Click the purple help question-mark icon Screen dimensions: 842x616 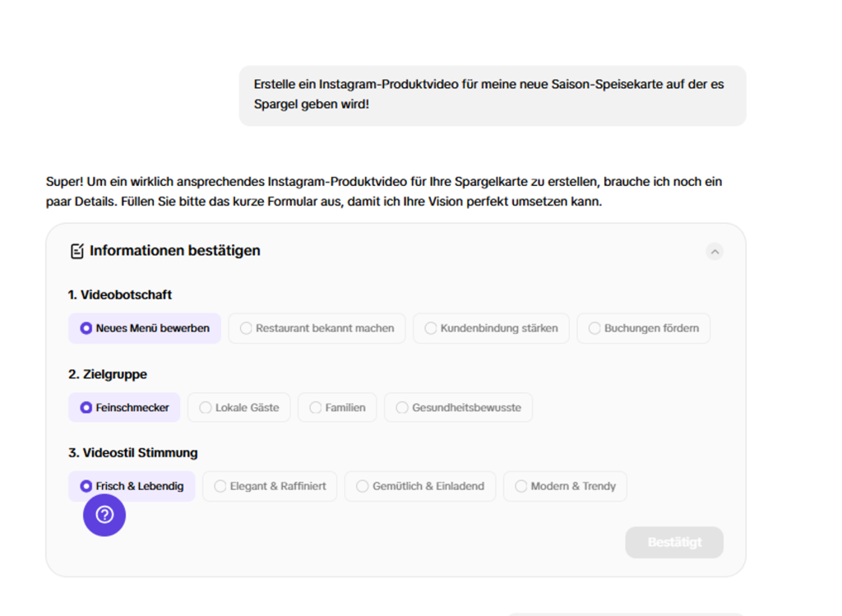104,515
